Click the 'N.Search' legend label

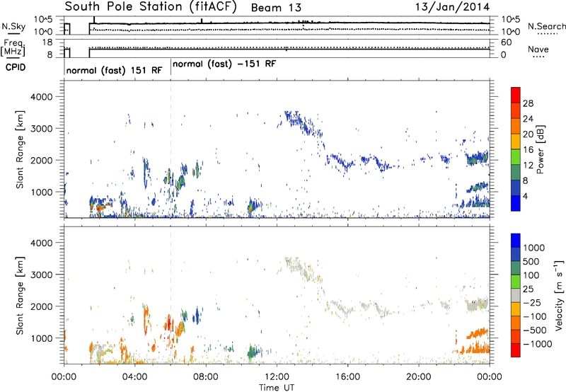pos(546,26)
